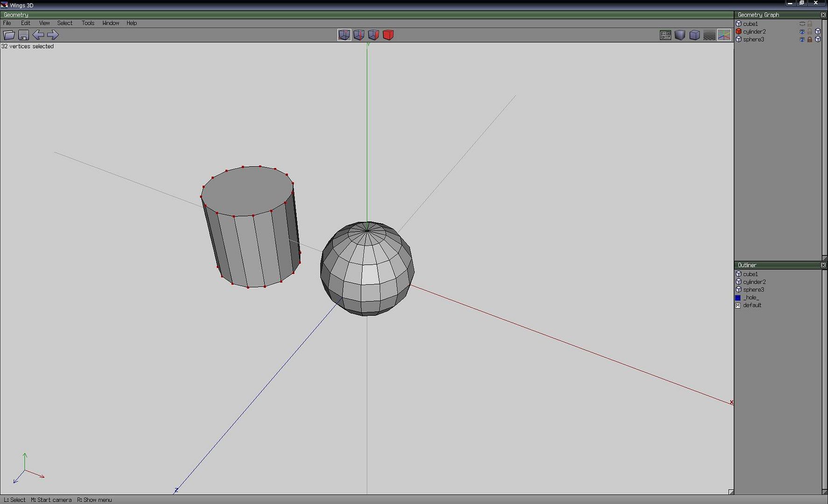This screenshot has width=828, height=504.
Task: Select sphere3 name in Geometry Graph
Action: coord(754,40)
